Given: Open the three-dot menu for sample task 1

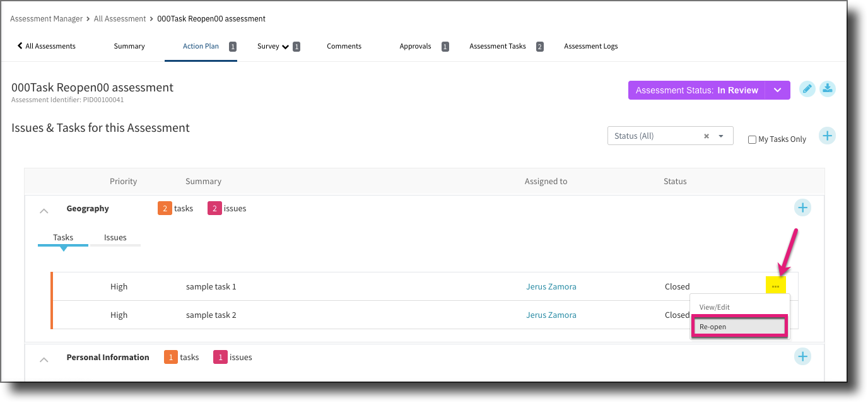Looking at the screenshot, I should tap(775, 286).
